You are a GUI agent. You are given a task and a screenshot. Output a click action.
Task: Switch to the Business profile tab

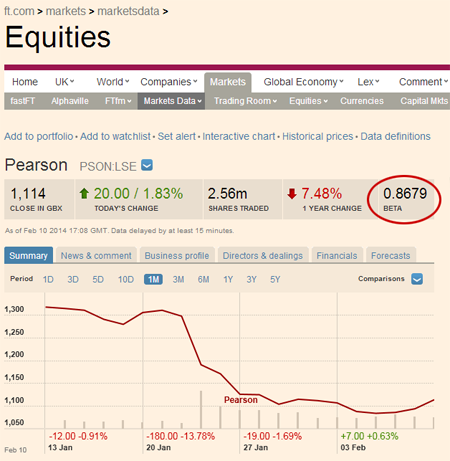pyautogui.click(x=177, y=255)
